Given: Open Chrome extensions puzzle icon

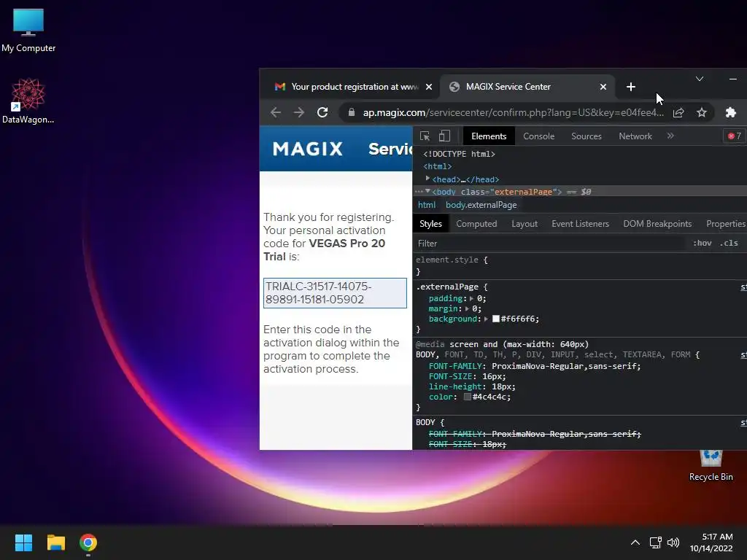Looking at the screenshot, I should coord(730,112).
